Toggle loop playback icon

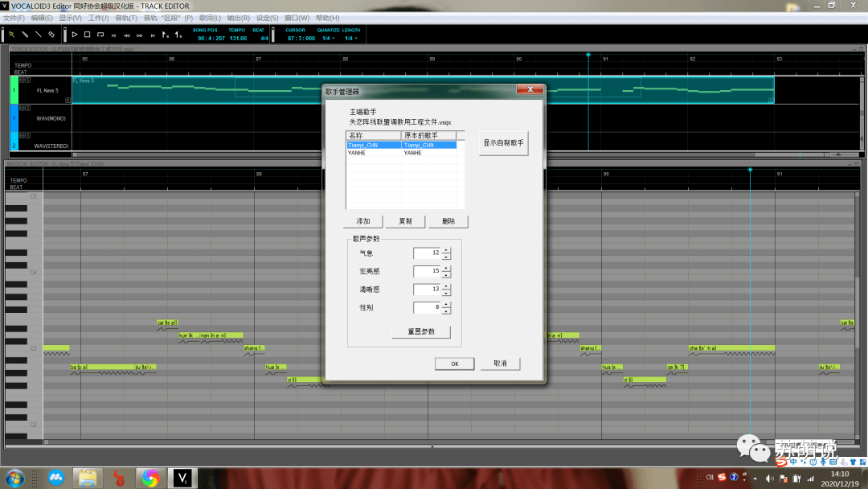pyautogui.click(x=100, y=35)
